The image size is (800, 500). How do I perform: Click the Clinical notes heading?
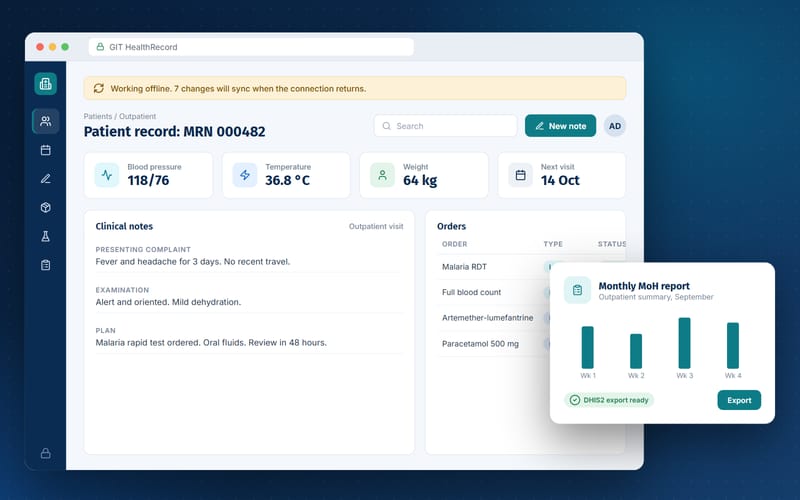point(124,226)
